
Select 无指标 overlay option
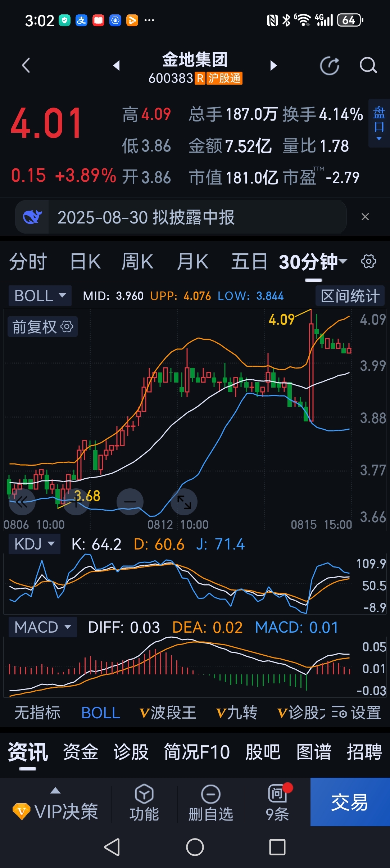tap(37, 713)
